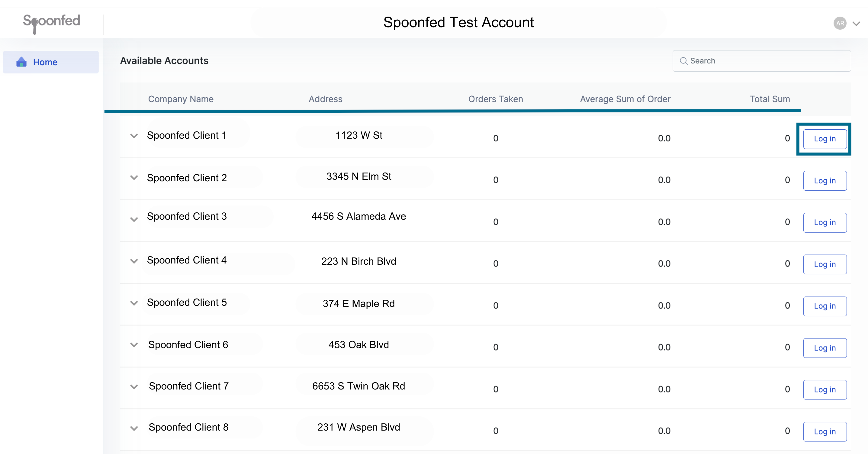Expand Spoonfed Client 2 row

[134, 178]
